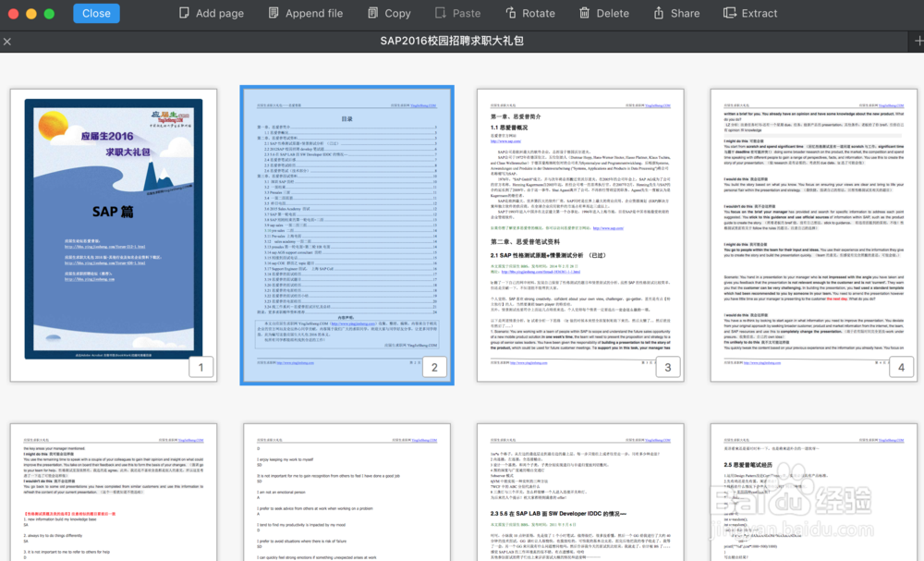Click the Extract icon
The height and width of the screenshot is (561, 924).
click(730, 13)
